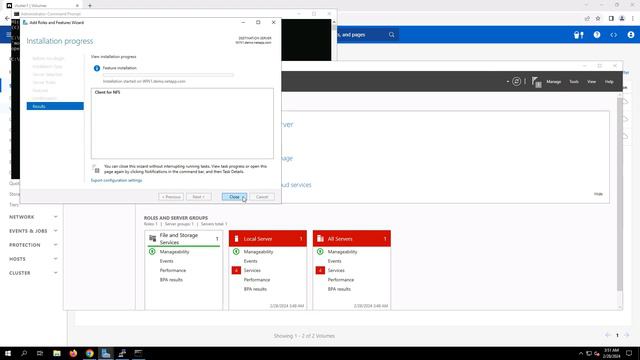This screenshot has height=360, width=640.
Task: Open the Local Server tile header
Action: click(268, 239)
